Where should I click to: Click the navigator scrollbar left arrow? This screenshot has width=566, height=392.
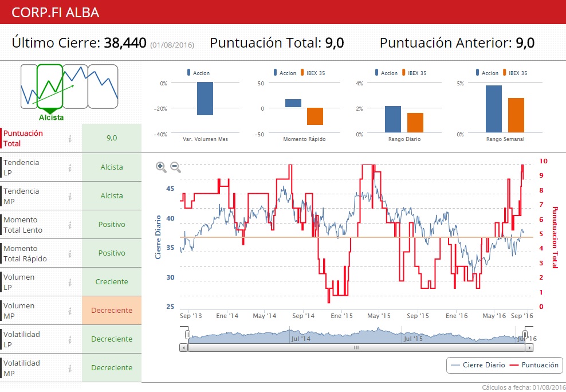point(184,348)
